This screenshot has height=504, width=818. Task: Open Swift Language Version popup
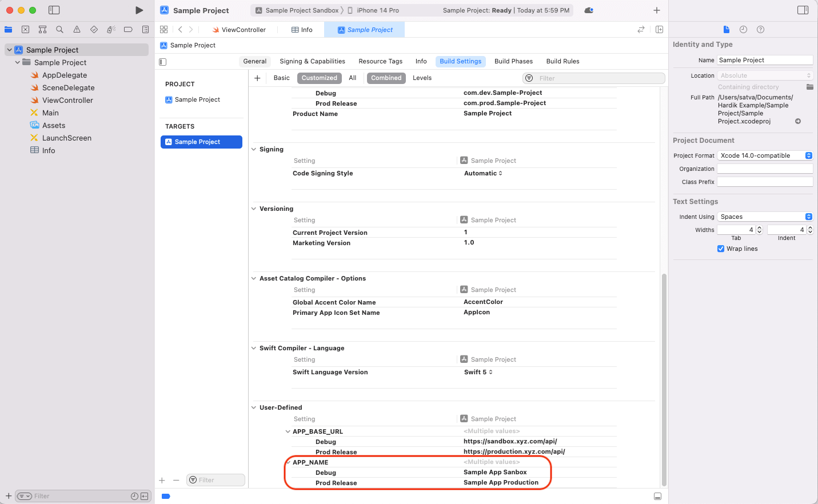click(478, 372)
